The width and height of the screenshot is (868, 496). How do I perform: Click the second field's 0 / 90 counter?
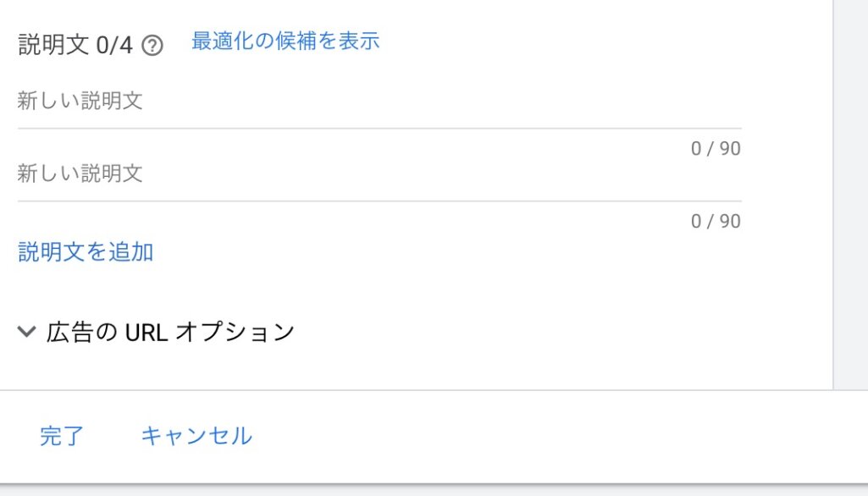tap(716, 222)
